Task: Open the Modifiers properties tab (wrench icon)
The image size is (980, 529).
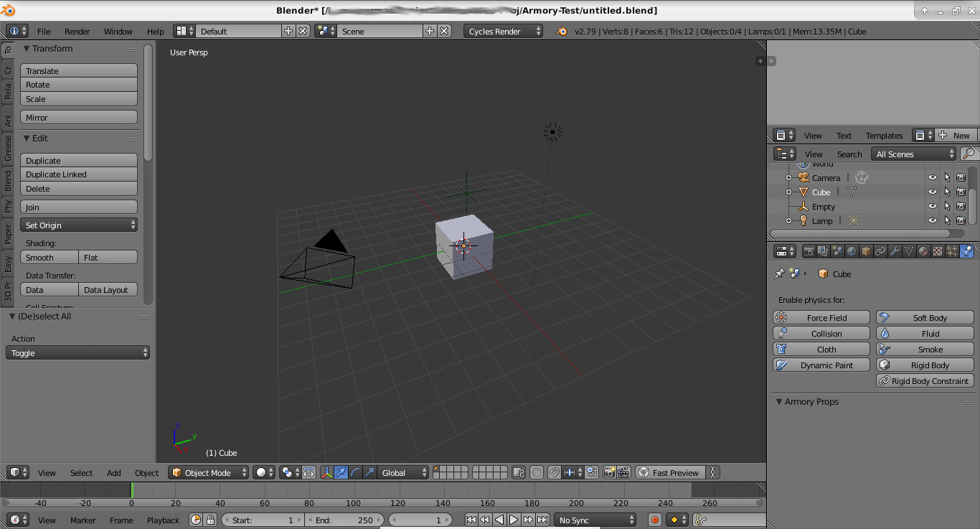Action: (896, 251)
